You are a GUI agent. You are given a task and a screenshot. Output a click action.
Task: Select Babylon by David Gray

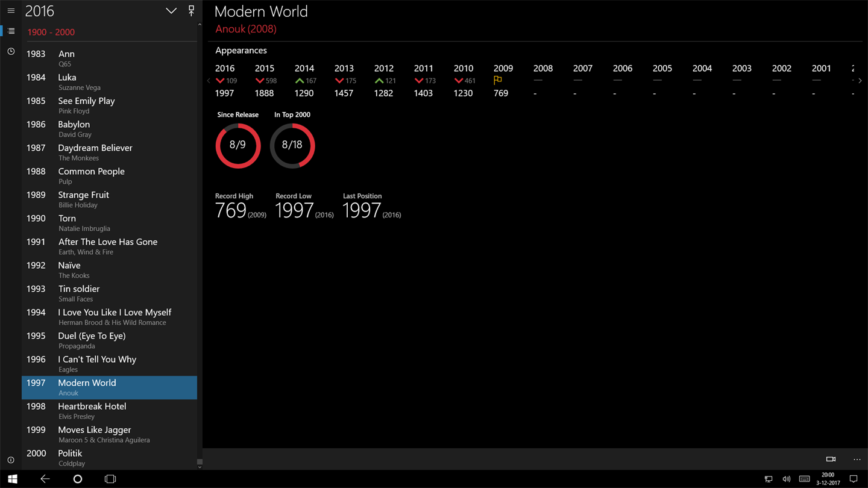109,129
